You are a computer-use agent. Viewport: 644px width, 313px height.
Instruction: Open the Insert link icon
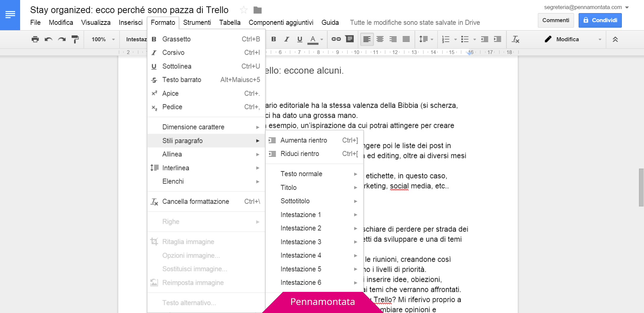click(x=336, y=39)
